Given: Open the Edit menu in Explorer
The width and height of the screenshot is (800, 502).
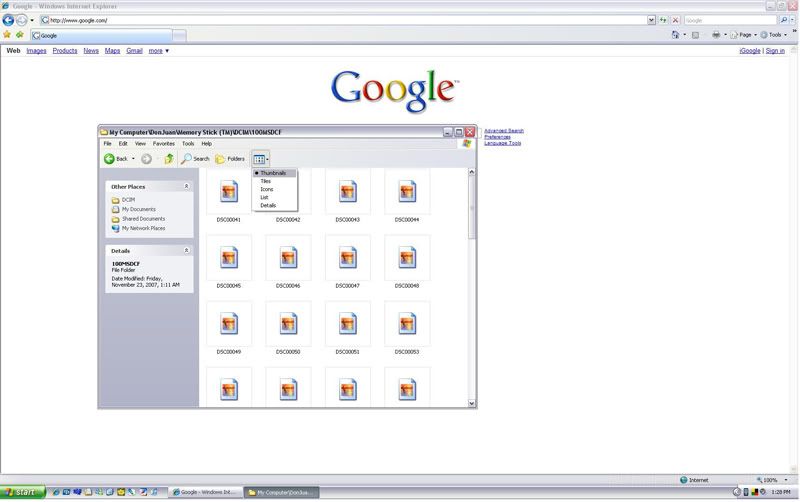Looking at the screenshot, I should (123, 144).
